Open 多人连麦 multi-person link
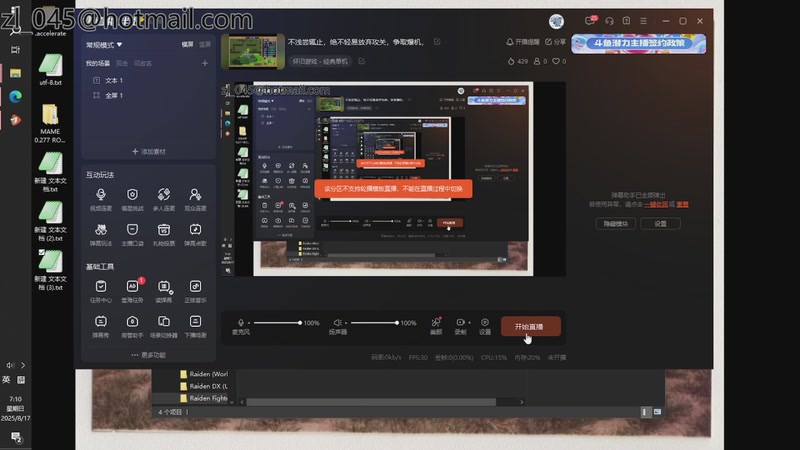This screenshot has height=450, width=800. coord(164,198)
